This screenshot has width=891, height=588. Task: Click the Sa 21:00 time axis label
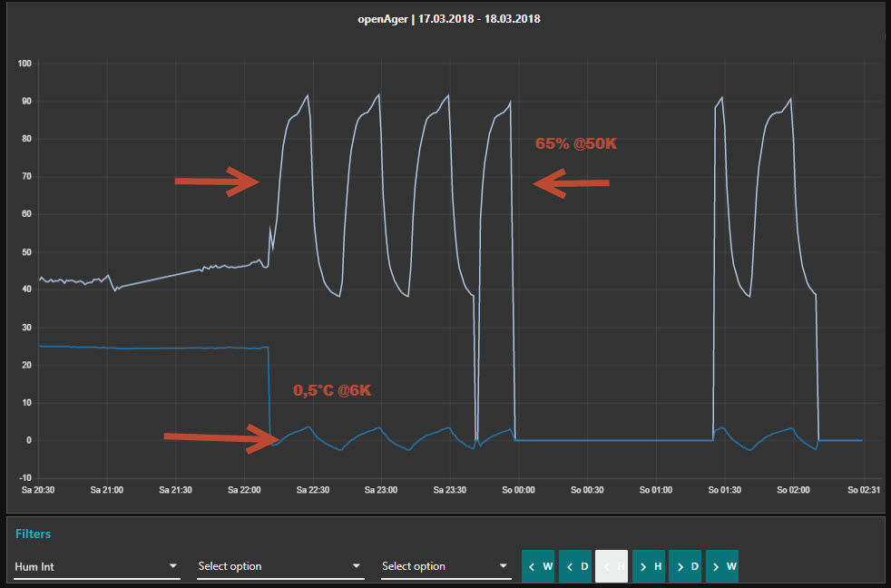pyautogui.click(x=107, y=490)
